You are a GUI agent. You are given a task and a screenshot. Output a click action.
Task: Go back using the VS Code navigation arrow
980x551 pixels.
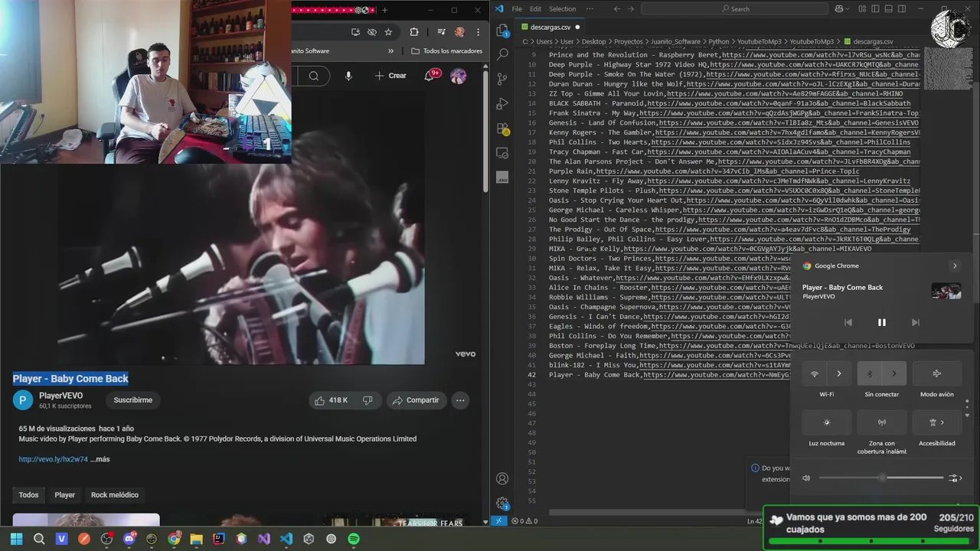pos(617,9)
